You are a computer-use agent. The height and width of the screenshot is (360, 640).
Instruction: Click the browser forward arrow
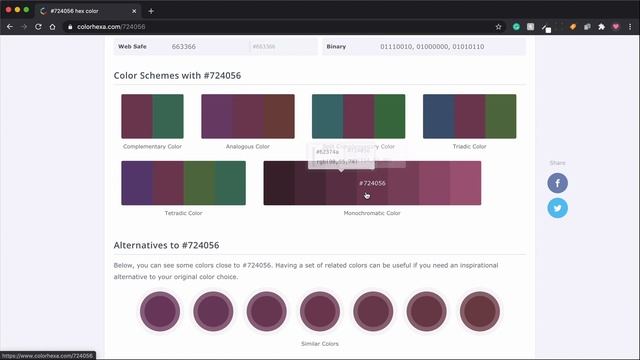click(24, 27)
